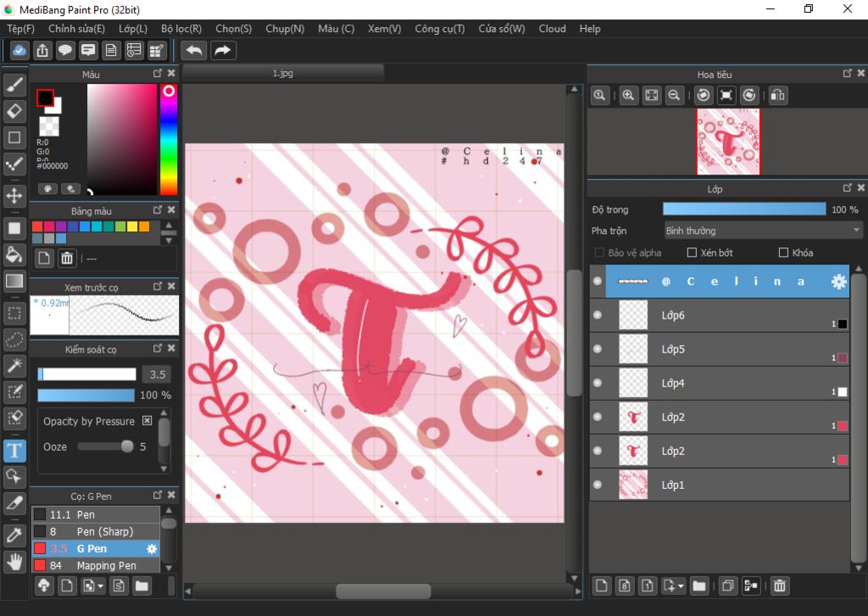The width and height of the screenshot is (868, 616).
Task: Select the Lasso tool
Action: [15, 339]
